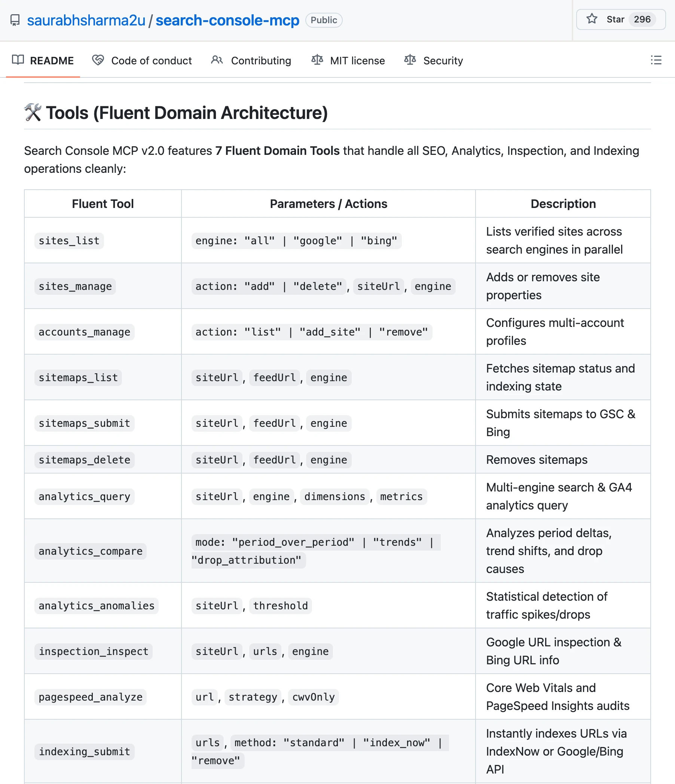Select the inspection_inspect tool name
675x784 pixels.
[x=94, y=651]
